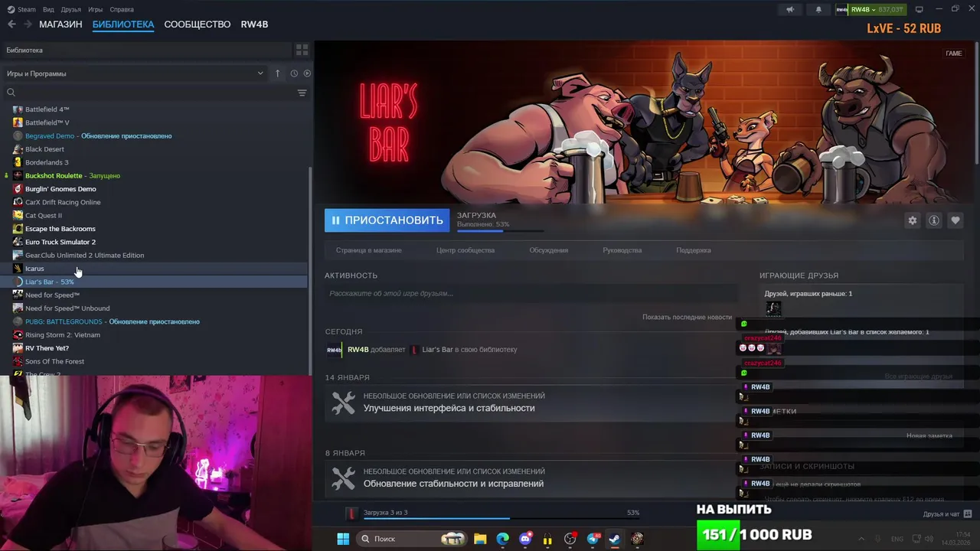Open the Справка menu

pos(122,9)
